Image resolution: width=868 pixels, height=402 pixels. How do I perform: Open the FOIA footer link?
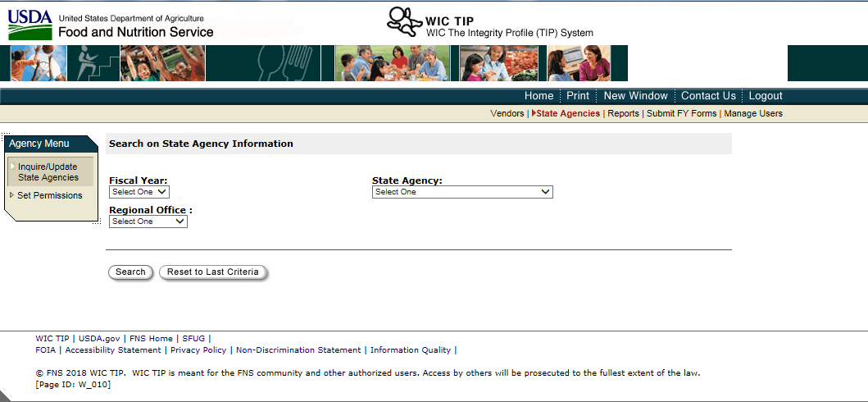(x=45, y=350)
